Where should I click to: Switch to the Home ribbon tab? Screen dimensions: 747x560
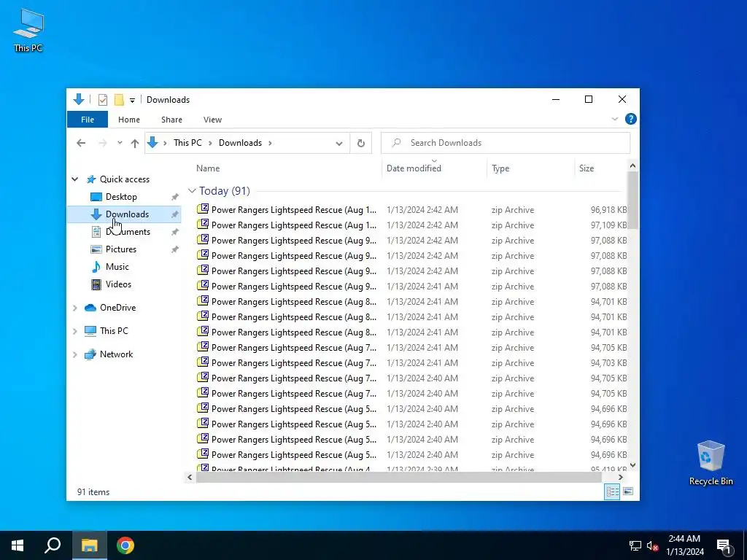(x=129, y=120)
